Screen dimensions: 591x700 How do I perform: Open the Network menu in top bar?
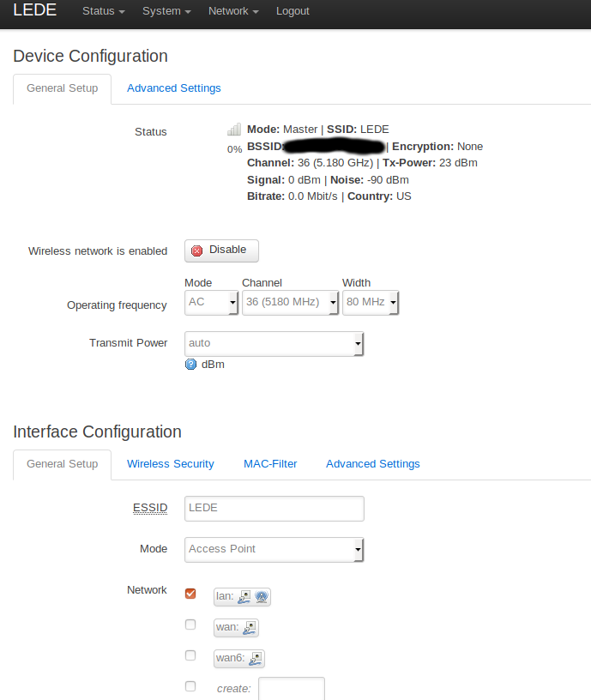click(x=233, y=11)
